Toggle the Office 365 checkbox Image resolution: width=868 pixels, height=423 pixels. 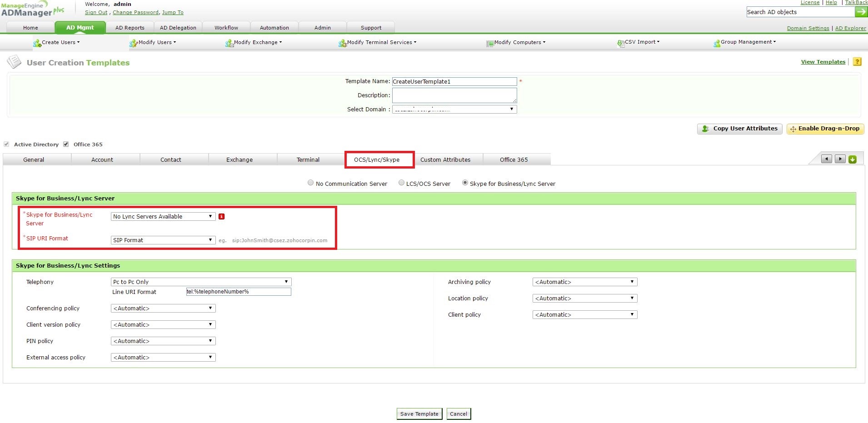tap(66, 144)
